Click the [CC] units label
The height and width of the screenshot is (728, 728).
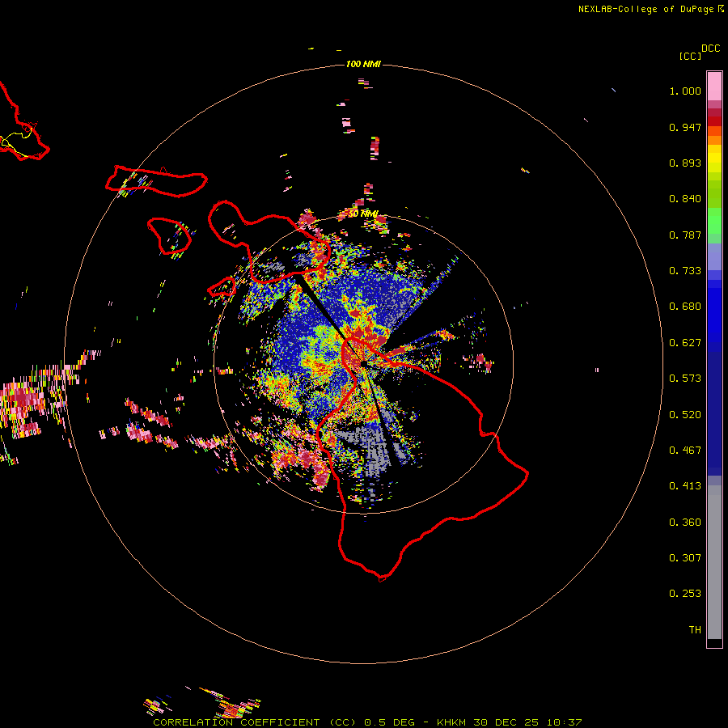[x=690, y=56]
